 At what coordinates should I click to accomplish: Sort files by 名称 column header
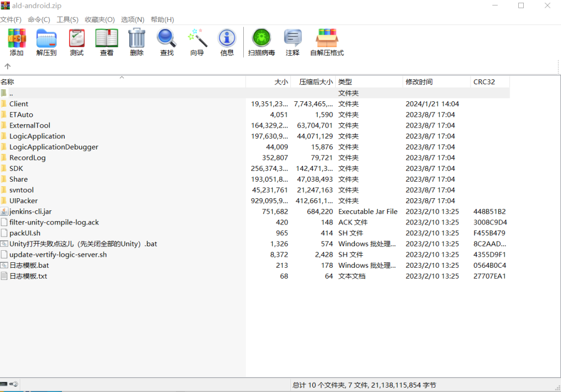tap(7, 82)
